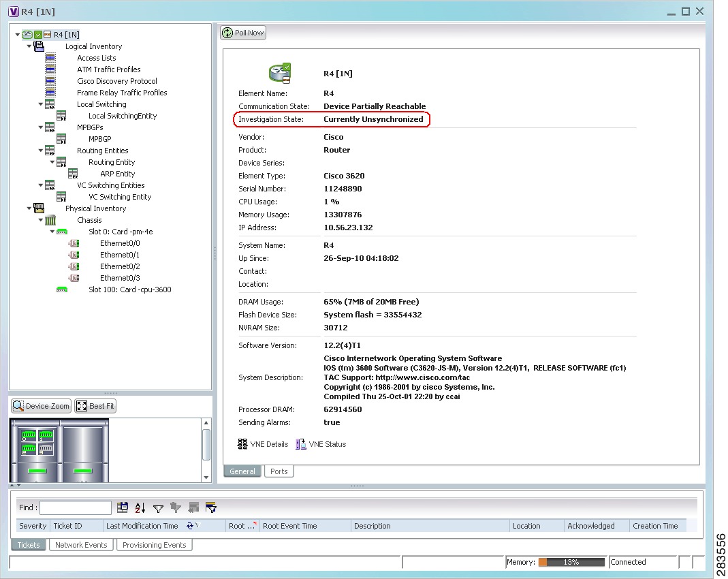Select the Tickets tab
728x579 pixels.
(29, 545)
